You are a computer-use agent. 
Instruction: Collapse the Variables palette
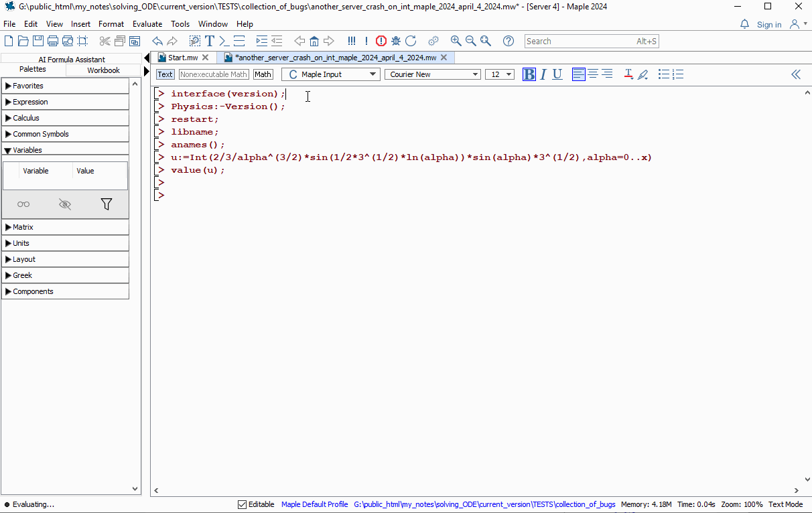tap(66, 150)
